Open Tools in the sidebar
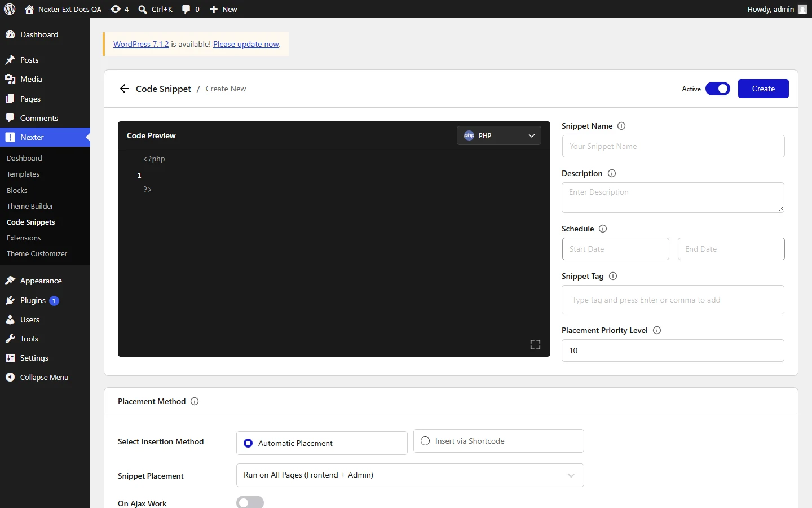This screenshot has height=508, width=812. [45, 339]
